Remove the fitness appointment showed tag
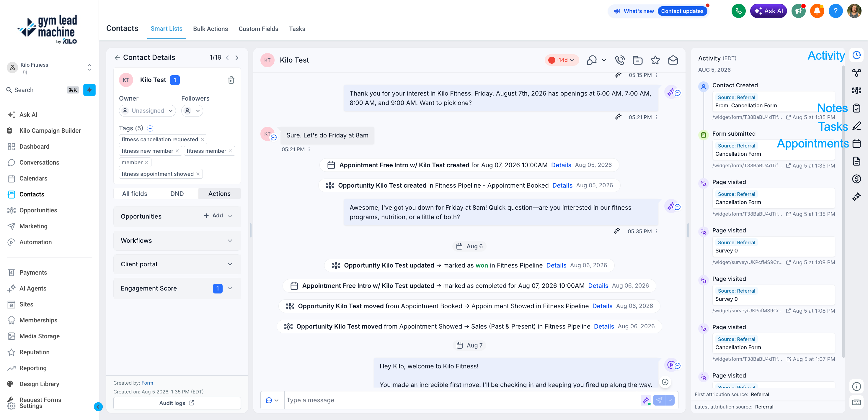This screenshot has width=868, height=420. (x=198, y=174)
